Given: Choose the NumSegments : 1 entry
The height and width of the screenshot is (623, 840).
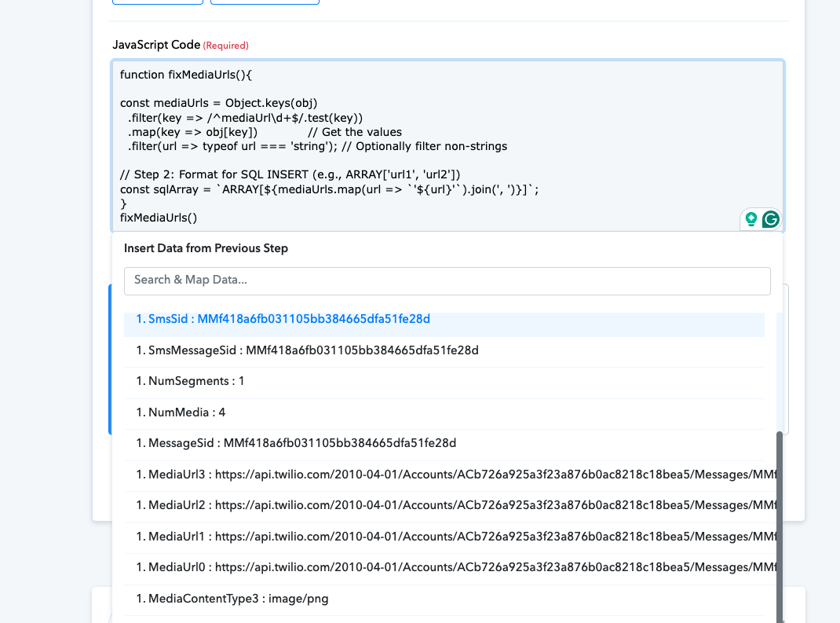Looking at the screenshot, I should point(444,382).
